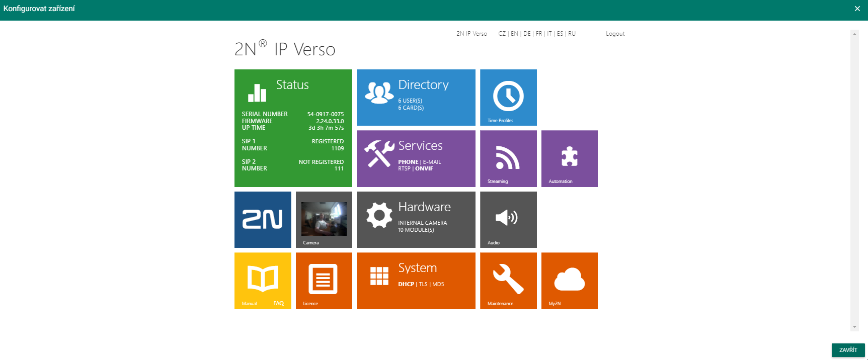
Task: Click the 6 USER(S) text
Action: (x=410, y=101)
